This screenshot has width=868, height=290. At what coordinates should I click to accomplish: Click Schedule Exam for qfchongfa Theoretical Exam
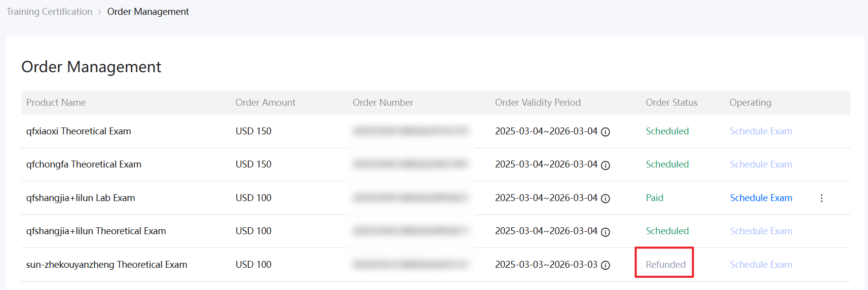pos(761,165)
